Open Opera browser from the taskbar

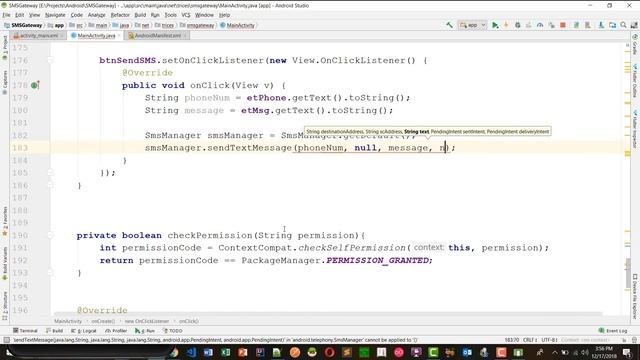329,352
